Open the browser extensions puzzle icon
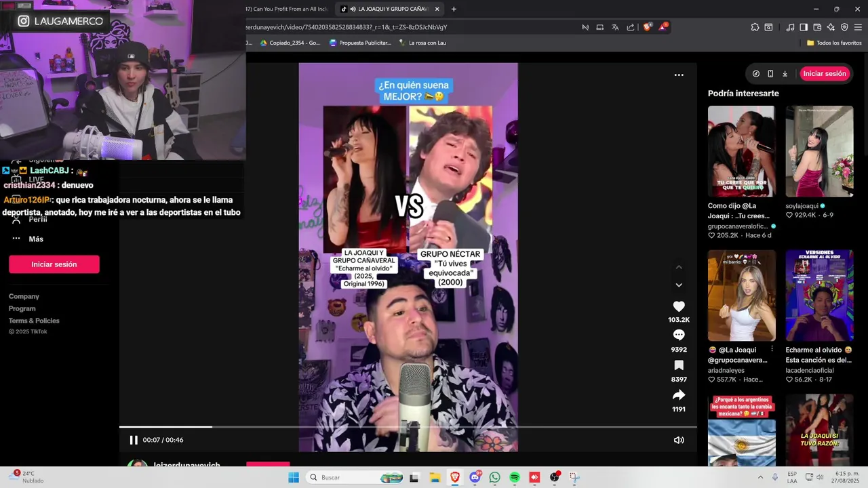 (x=755, y=27)
